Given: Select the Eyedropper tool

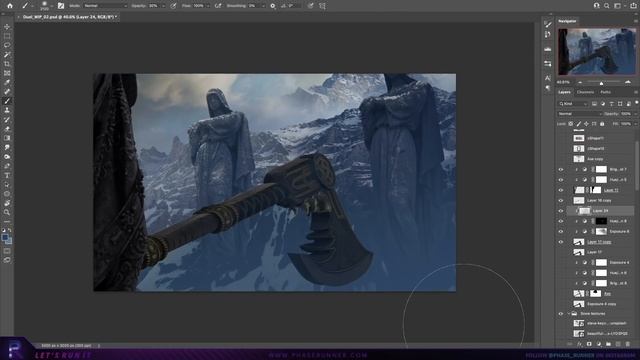Looking at the screenshot, I should pyautogui.click(x=7, y=82).
